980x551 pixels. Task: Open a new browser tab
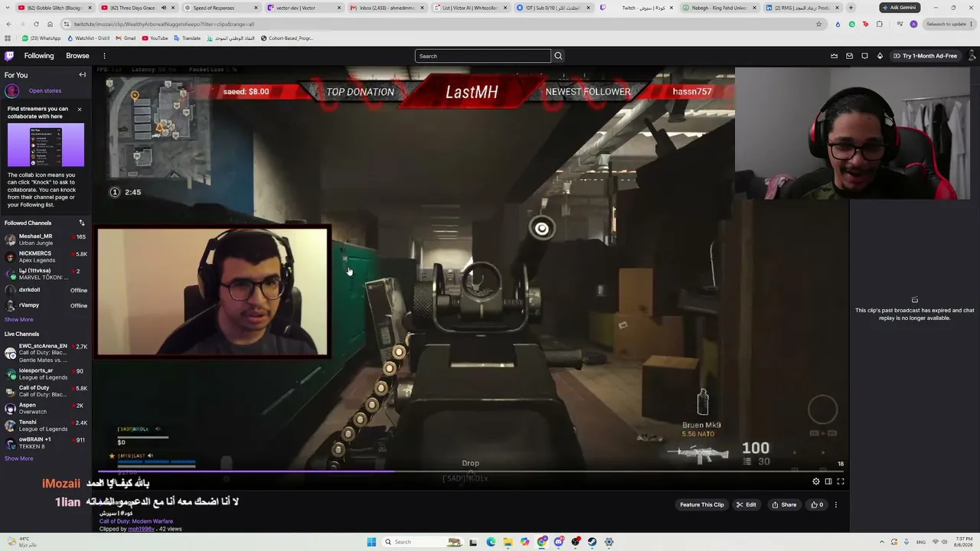tap(851, 8)
